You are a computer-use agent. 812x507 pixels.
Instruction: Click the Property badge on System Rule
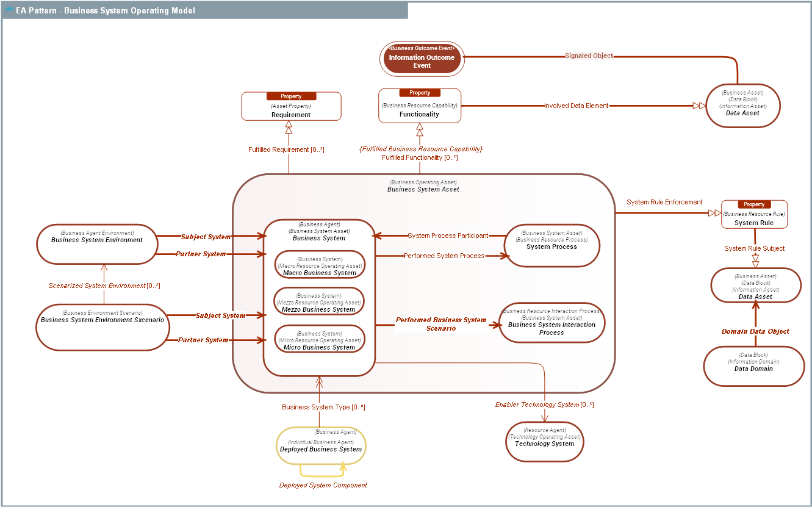(754, 204)
